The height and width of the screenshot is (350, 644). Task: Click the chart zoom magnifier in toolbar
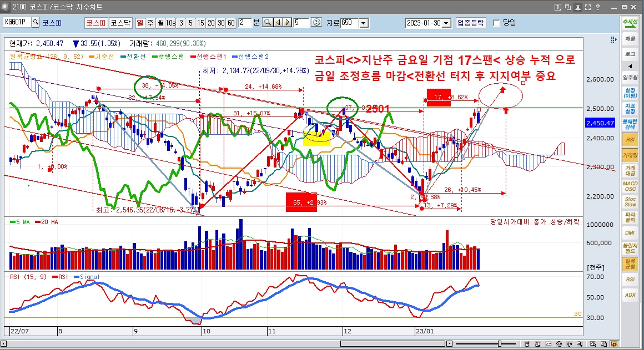pos(267,23)
